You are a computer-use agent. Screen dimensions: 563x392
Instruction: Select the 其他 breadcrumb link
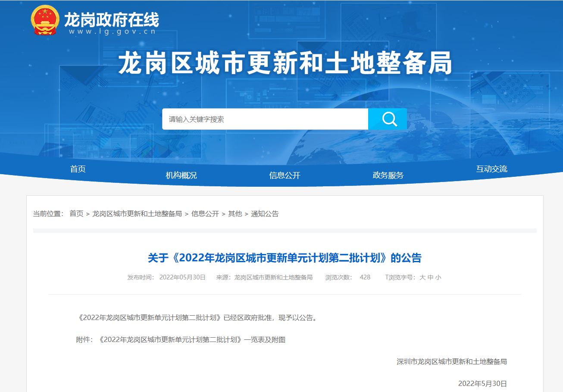pos(235,214)
